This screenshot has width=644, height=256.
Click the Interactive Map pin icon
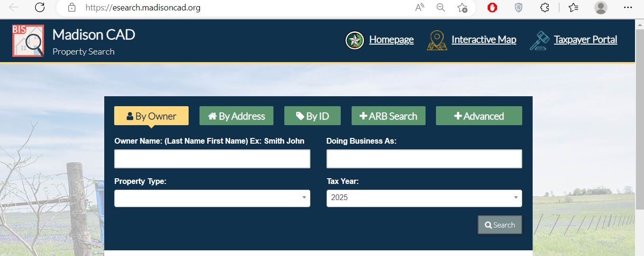pos(436,40)
